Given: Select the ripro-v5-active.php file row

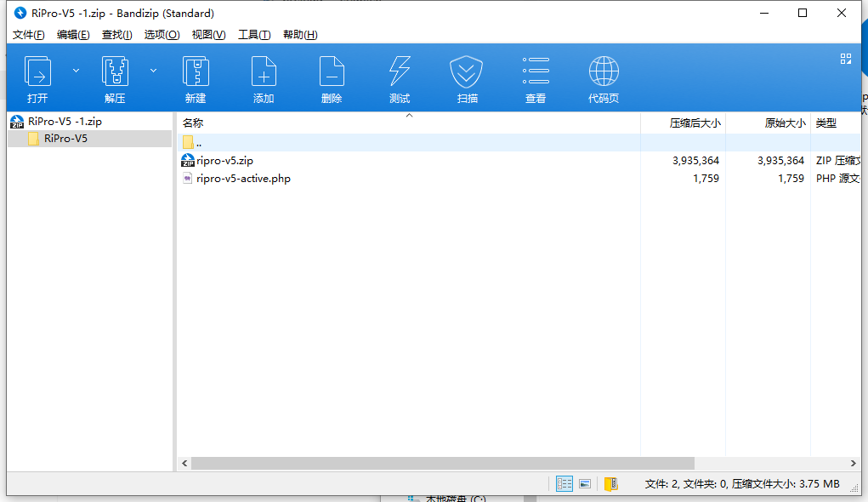Looking at the screenshot, I should click(x=519, y=179).
